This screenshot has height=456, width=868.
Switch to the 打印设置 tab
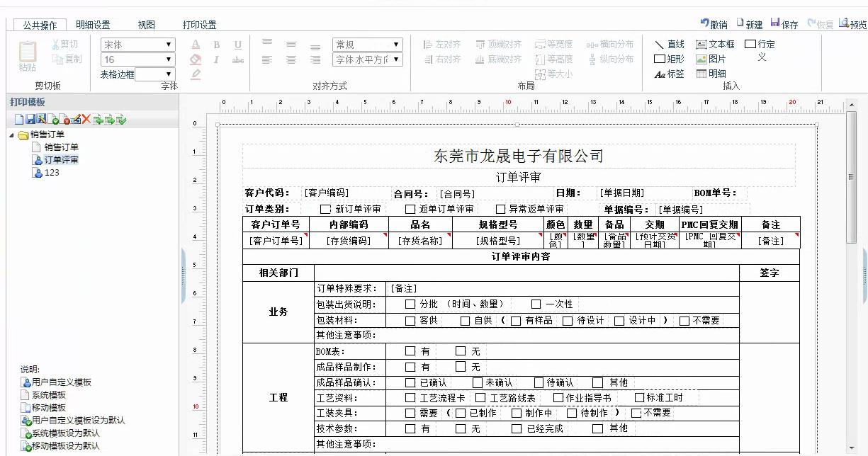[x=199, y=25]
